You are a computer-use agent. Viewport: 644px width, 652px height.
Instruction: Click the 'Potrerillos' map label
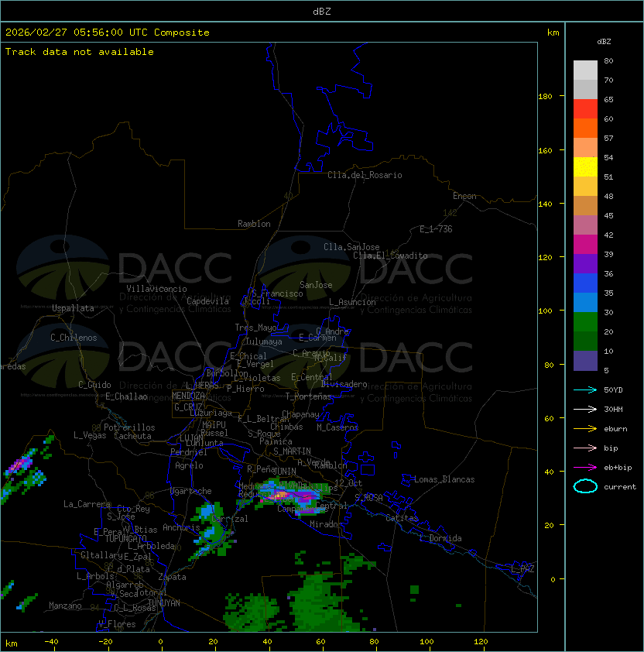[129, 427]
